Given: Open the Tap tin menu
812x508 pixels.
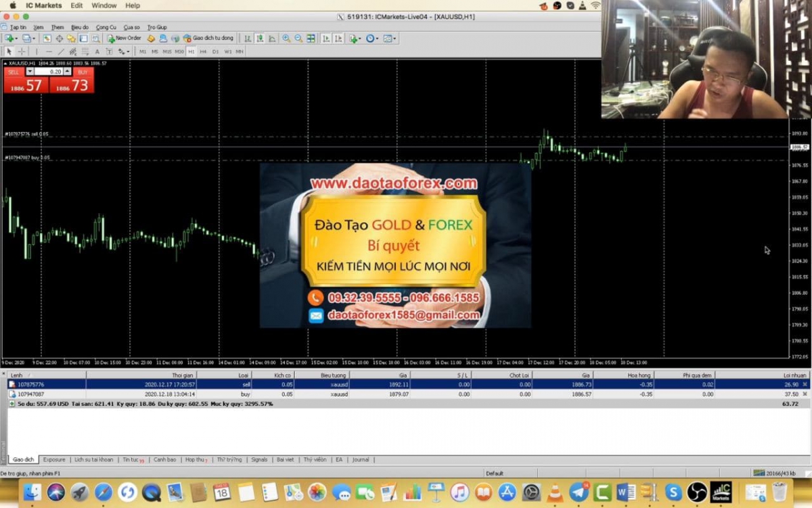Looking at the screenshot, I should coord(18,27).
